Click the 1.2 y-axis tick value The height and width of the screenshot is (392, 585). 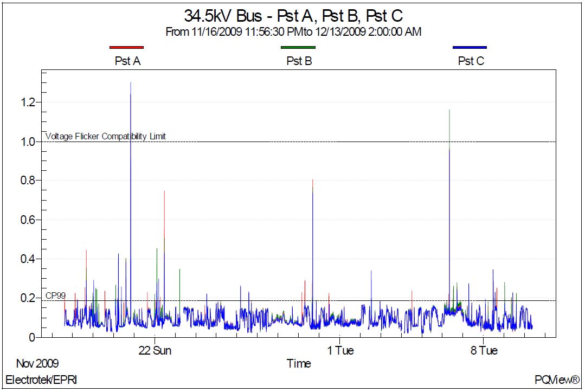[28, 102]
